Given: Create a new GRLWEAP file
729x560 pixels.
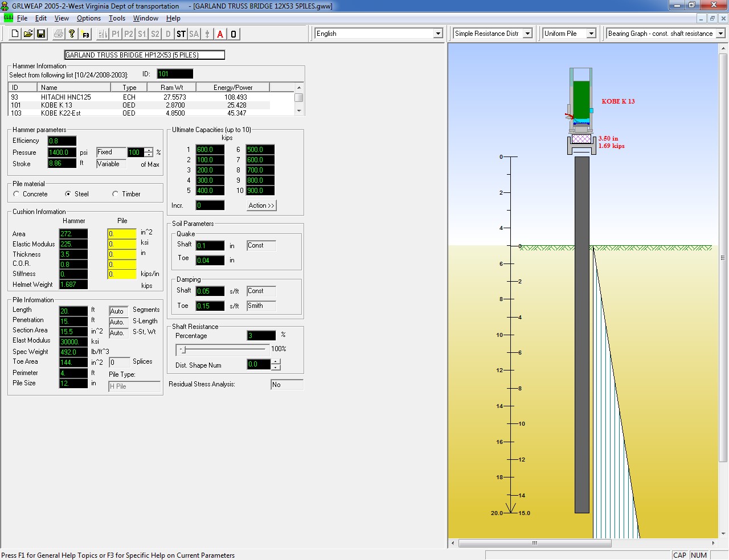Looking at the screenshot, I should tap(14, 34).
